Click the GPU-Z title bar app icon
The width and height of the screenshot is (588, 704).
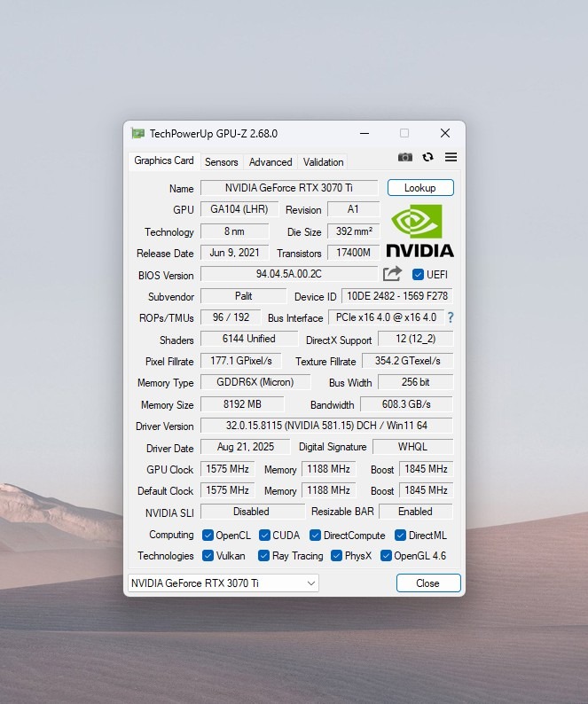137,133
